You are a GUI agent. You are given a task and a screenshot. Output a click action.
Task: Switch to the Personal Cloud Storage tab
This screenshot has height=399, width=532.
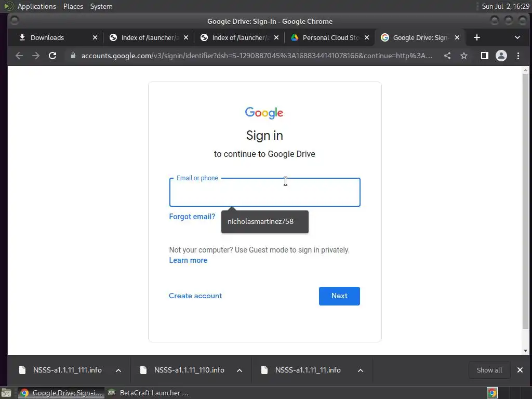coord(330,37)
